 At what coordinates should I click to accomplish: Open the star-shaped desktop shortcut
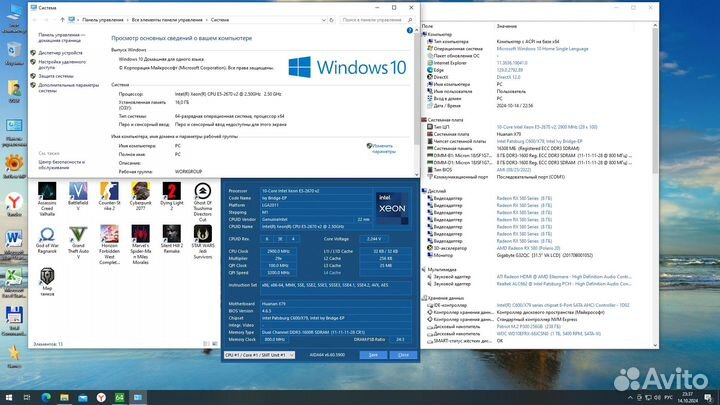pos(14,356)
